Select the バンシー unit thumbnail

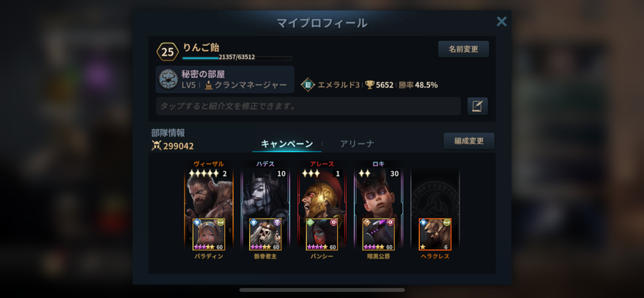322,234
